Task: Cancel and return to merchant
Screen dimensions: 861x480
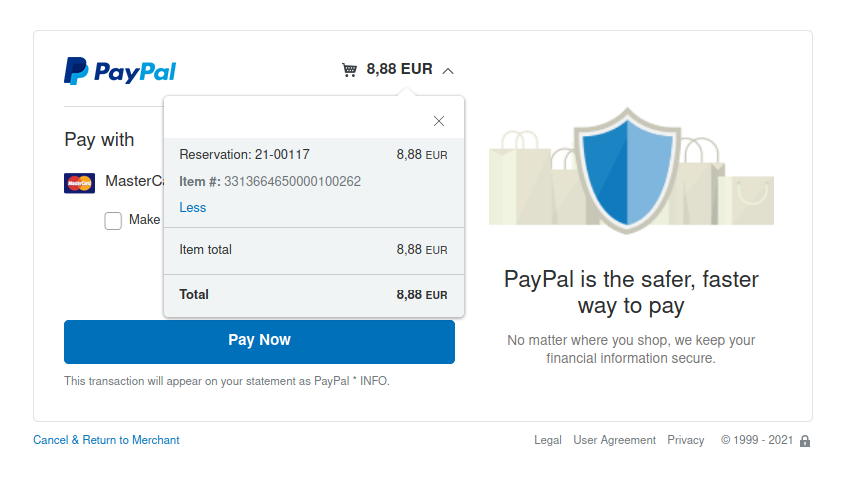Action: (107, 440)
